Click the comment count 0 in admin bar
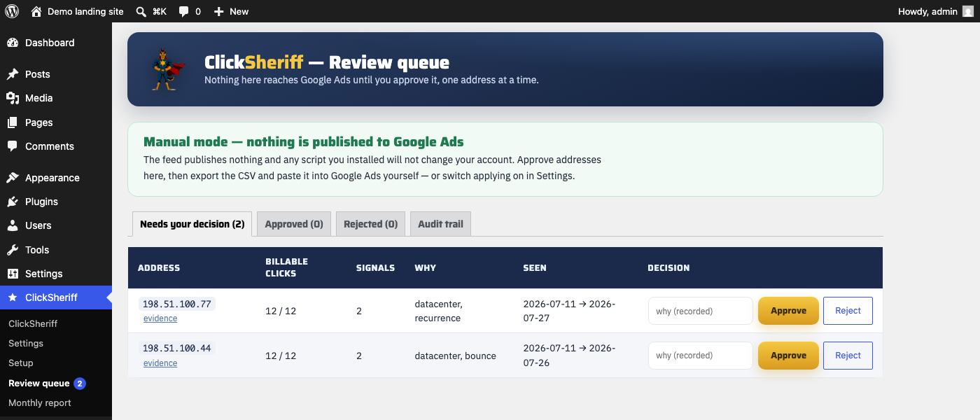The height and width of the screenshot is (420, 980). click(x=198, y=11)
